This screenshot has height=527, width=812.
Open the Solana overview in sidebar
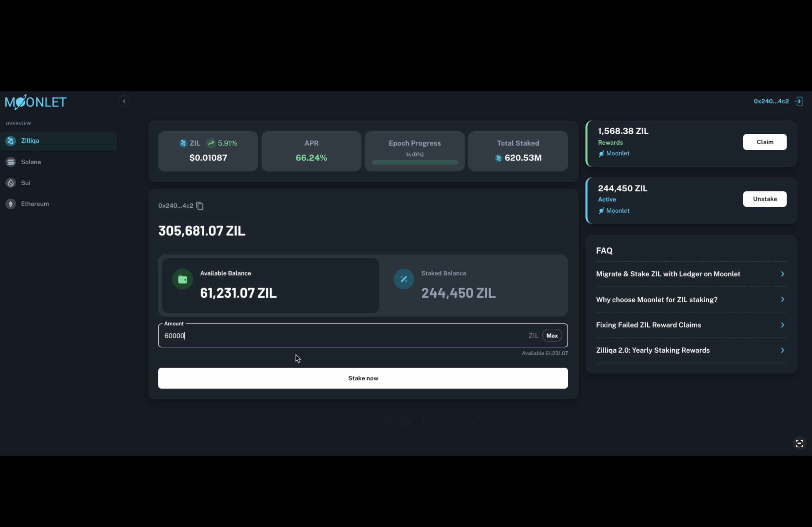coord(31,162)
